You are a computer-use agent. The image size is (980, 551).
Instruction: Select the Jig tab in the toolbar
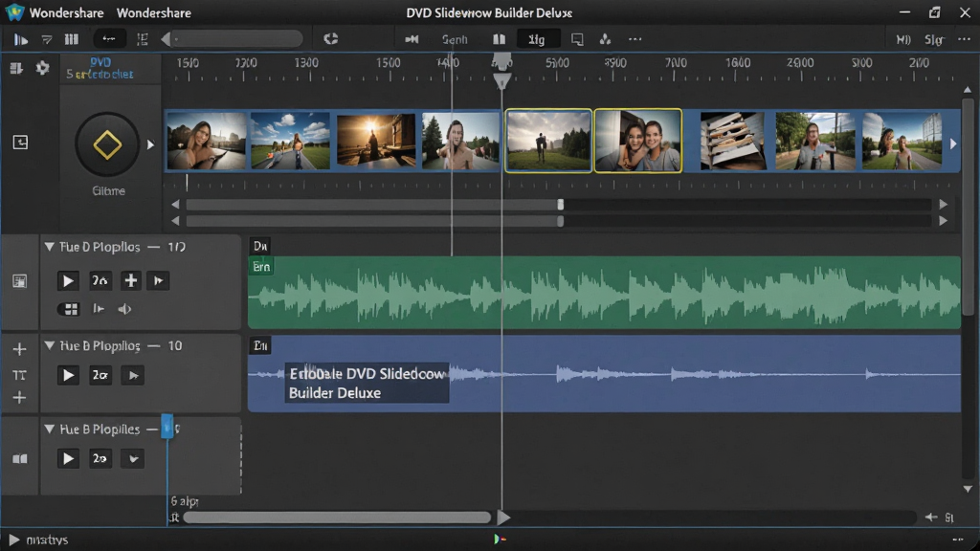(537, 39)
